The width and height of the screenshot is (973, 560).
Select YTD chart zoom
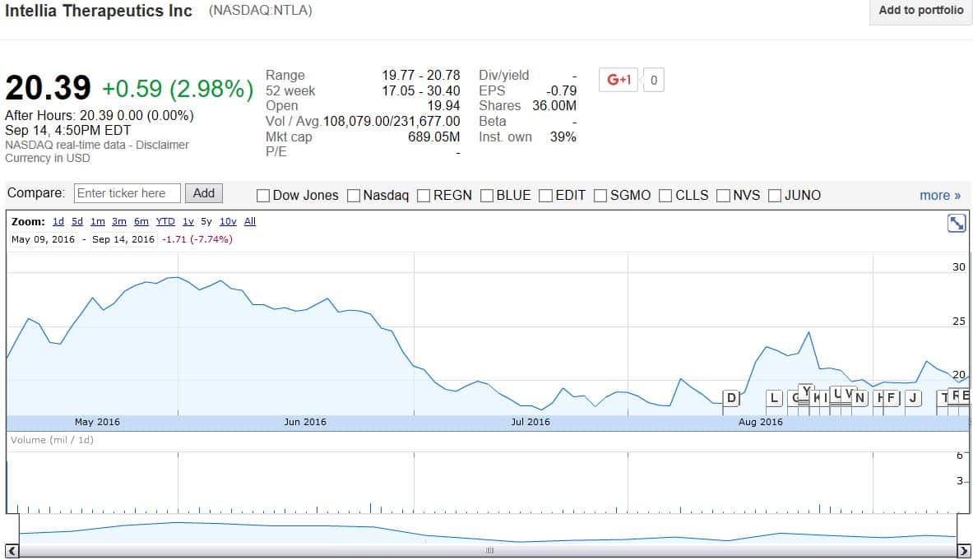click(165, 221)
